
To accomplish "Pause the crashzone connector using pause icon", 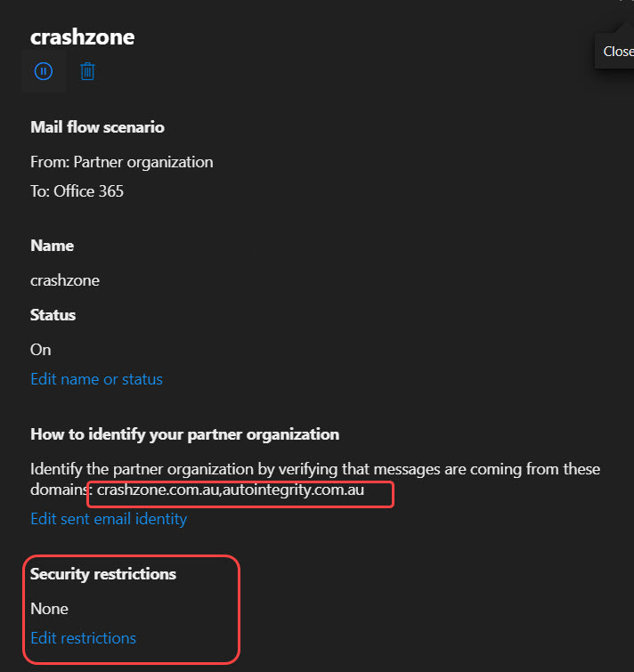I will point(44,71).
